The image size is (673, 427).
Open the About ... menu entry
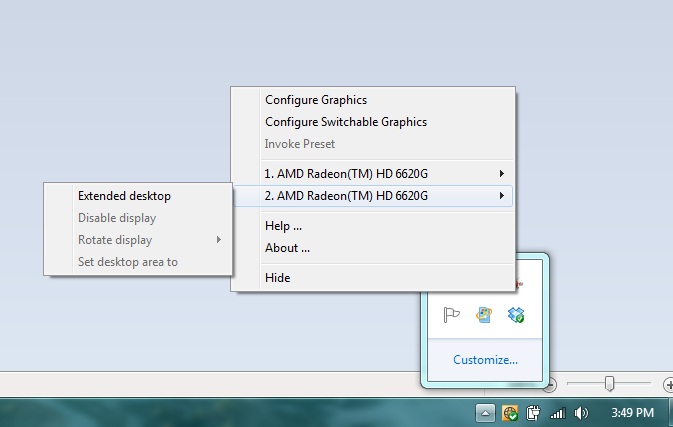pos(373,248)
